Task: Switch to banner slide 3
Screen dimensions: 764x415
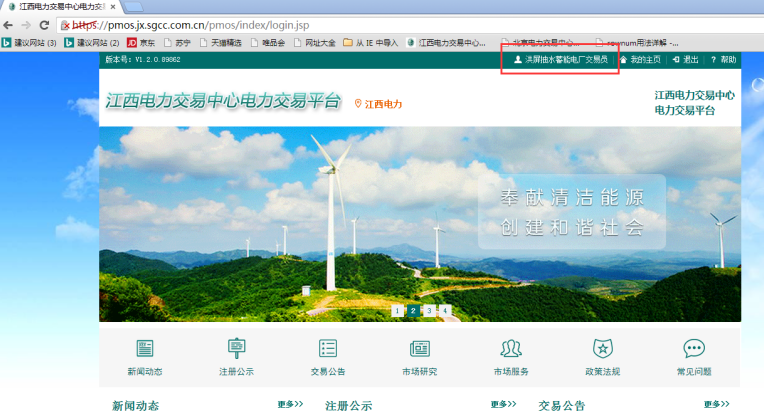Action: tap(429, 311)
